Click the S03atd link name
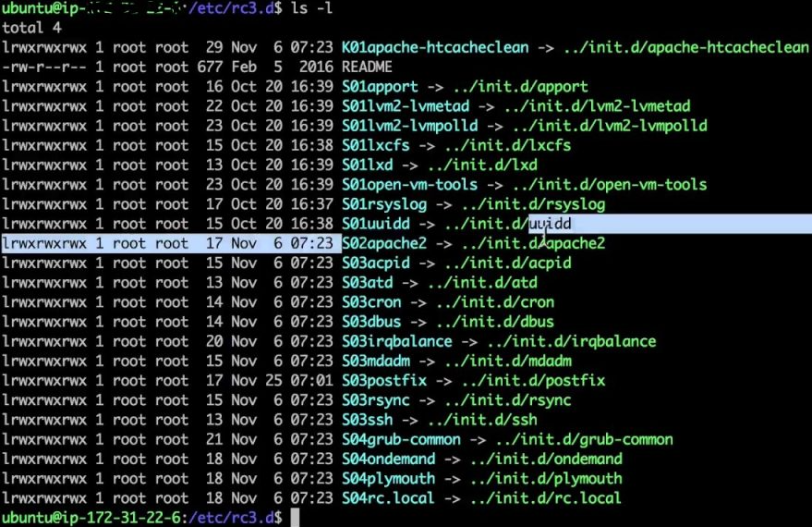This screenshot has height=527, width=812. point(367,283)
